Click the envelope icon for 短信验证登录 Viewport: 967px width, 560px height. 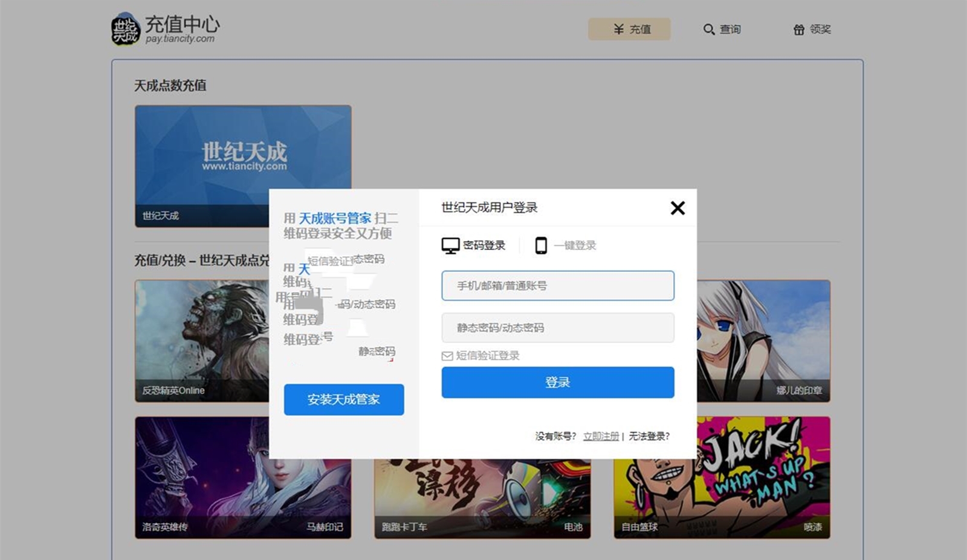click(x=446, y=355)
